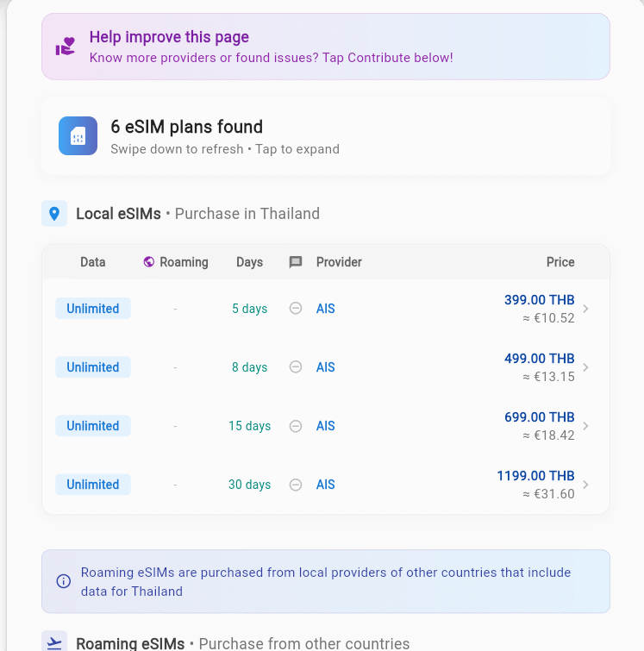Image resolution: width=644 pixels, height=651 pixels.
Task: Click the 499.00 THB price
Action: point(540,359)
